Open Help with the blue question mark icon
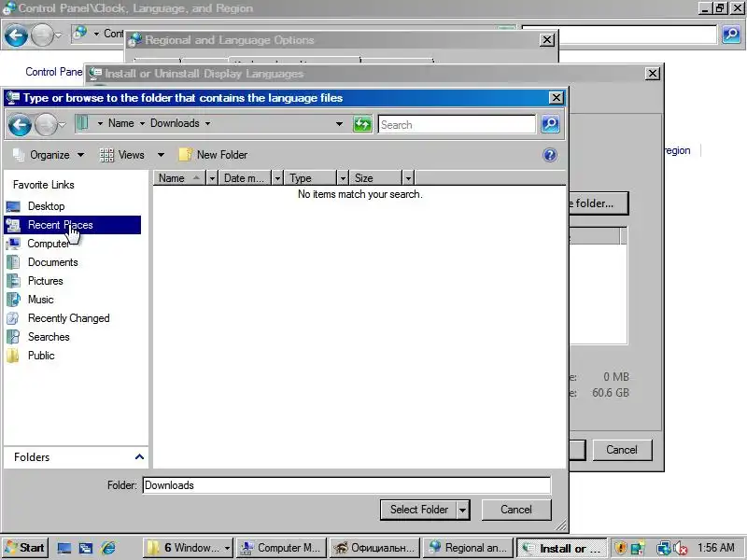Screen dimensions: 747x560 click(550, 155)
